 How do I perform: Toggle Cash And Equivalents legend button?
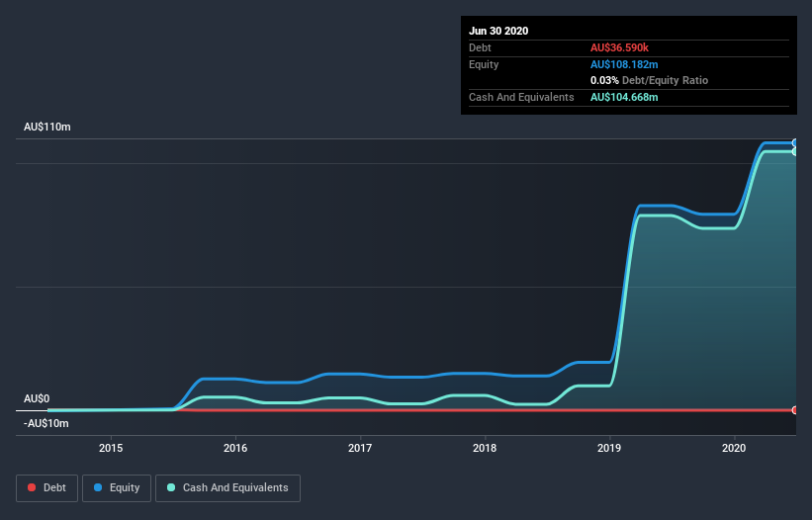(227, 488)
